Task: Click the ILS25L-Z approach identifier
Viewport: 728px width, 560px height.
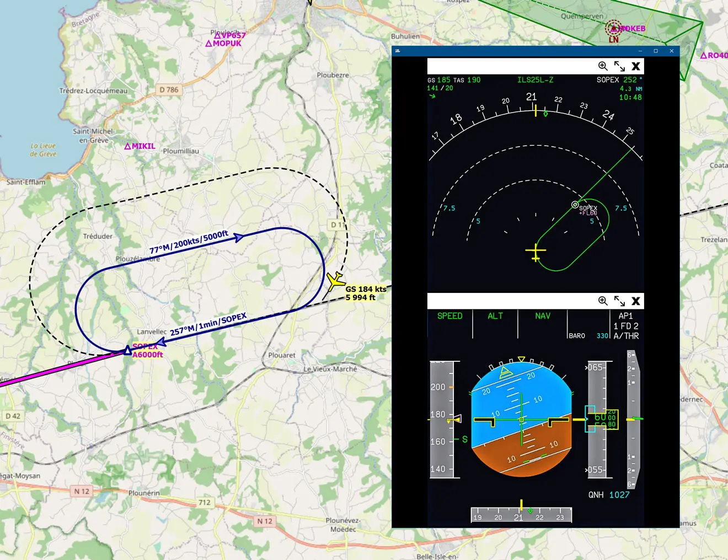Action: coord(536,79)
